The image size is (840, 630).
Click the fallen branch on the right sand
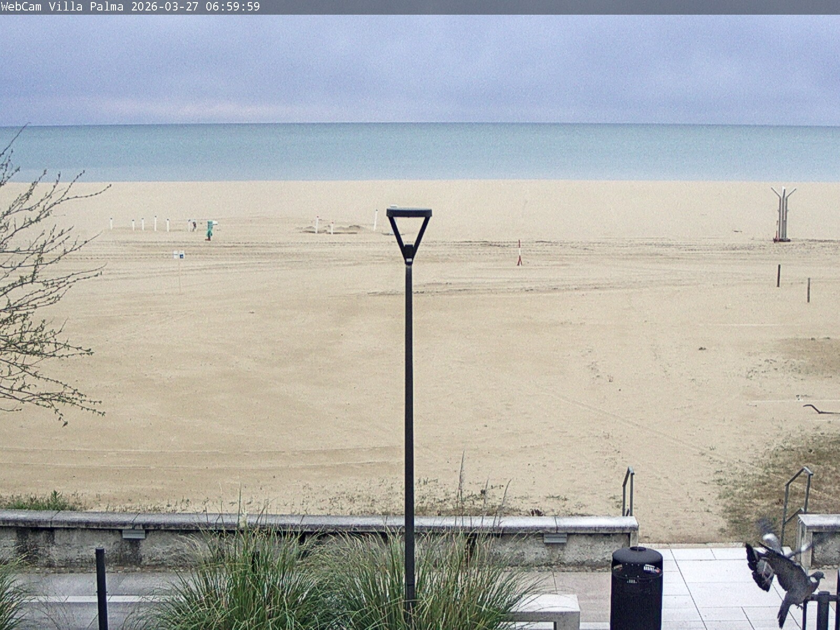tap(819, 409)
